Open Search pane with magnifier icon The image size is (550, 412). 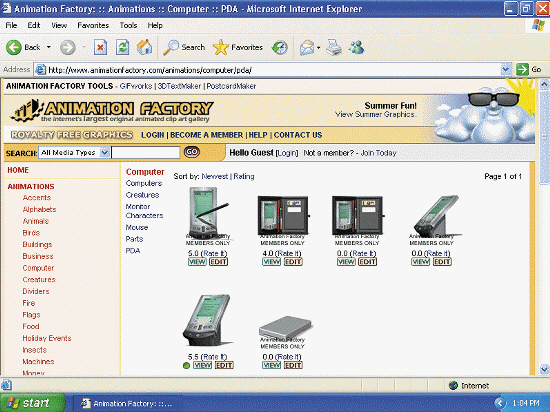185,47
